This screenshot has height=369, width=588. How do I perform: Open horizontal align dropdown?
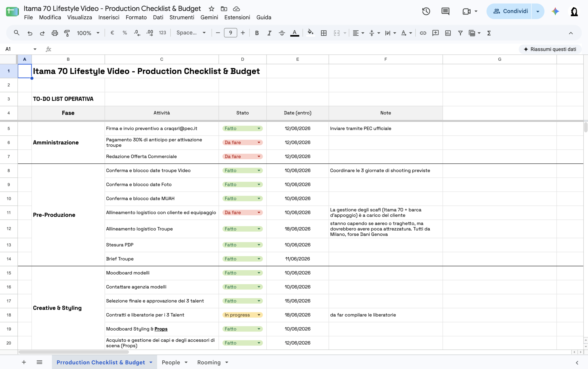(x=358, y=33)
